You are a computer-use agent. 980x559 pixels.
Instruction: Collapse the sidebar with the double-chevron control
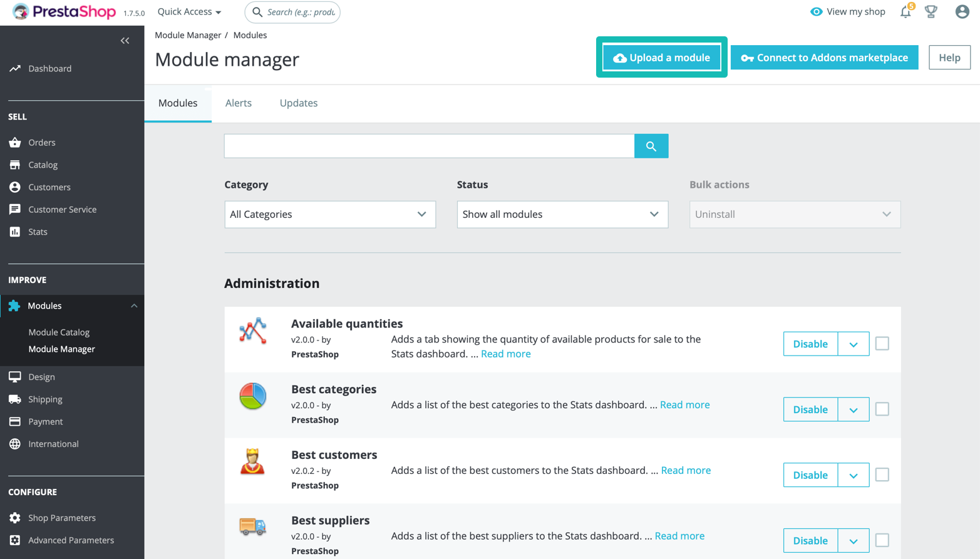tap(124, 40)
